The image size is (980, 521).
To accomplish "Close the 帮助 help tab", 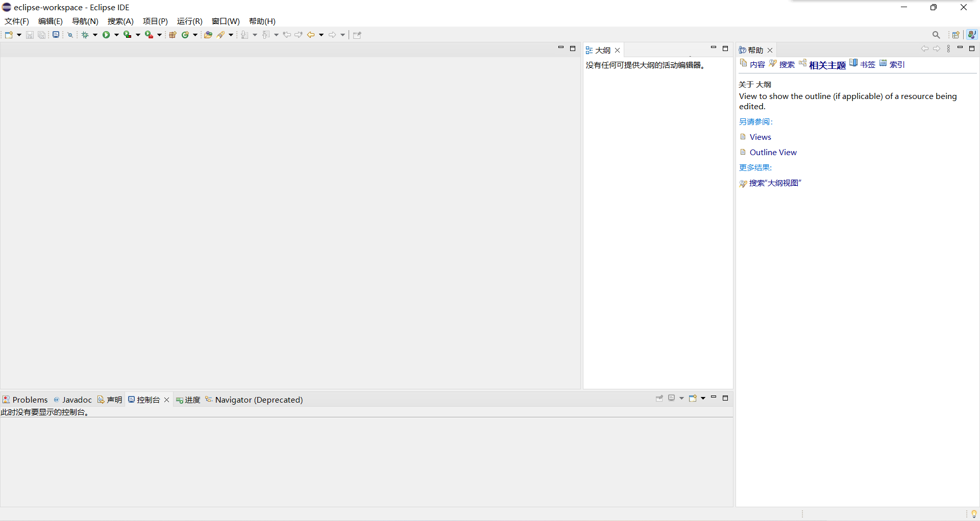I will coord(770,50).
